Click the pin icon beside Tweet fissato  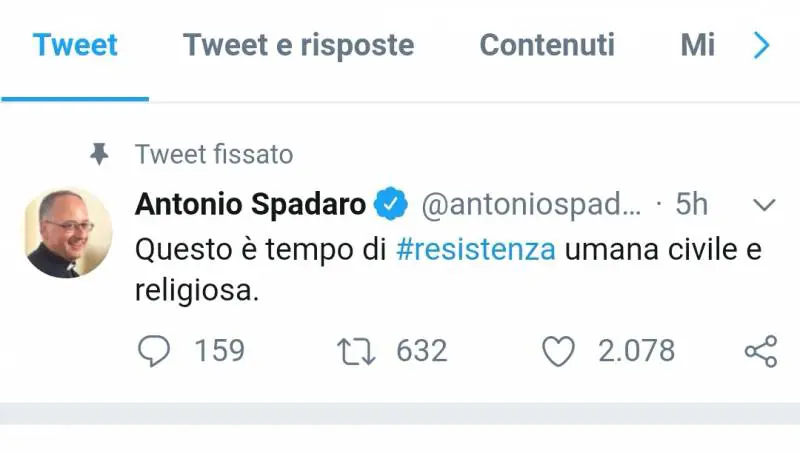pos(98,154)
